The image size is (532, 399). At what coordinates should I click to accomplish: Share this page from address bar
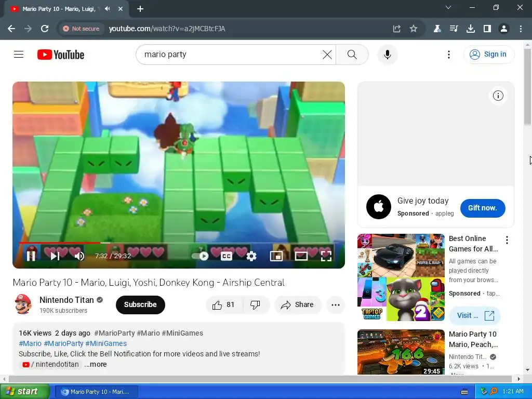coord(396,29)
